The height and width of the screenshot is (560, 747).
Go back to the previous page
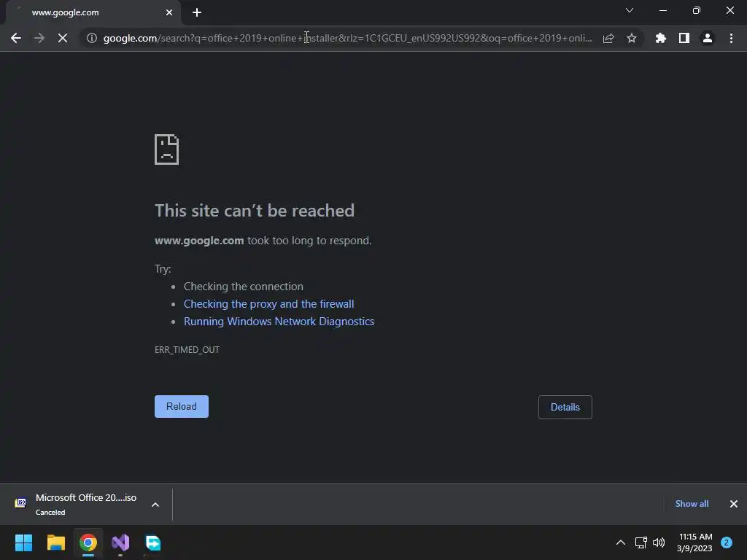tap(16, 38)
